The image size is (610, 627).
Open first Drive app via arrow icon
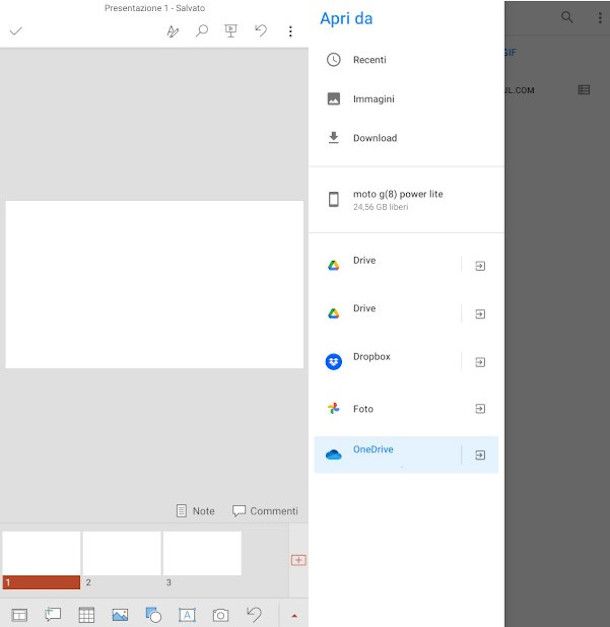[480, 266]
